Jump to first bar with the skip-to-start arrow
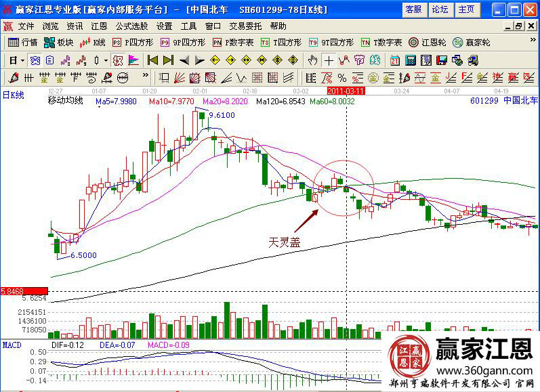Viewport: 540px width, 392px height. pyautogui.click(x=152, y=60)
